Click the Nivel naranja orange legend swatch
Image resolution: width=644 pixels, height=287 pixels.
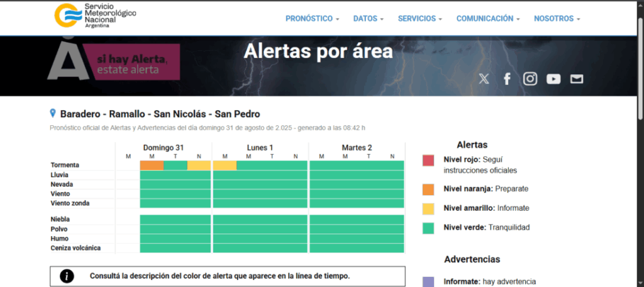click(428, 188)
